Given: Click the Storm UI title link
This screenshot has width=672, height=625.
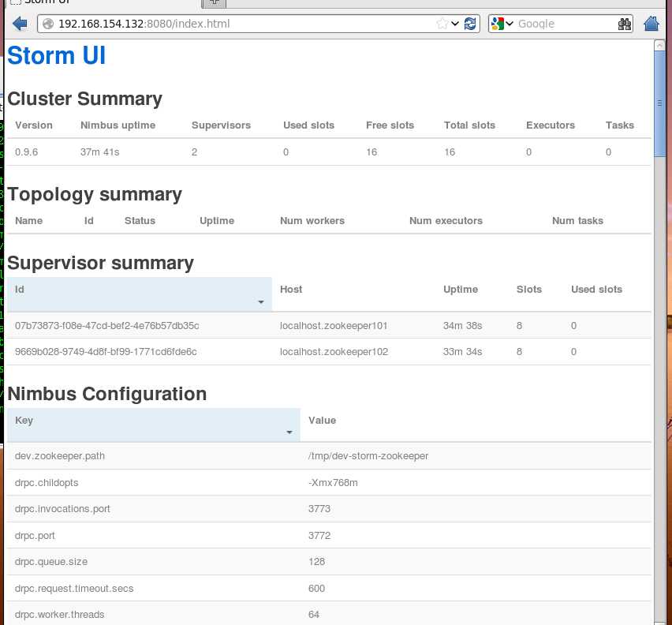Looking at the screenshot, I should 57,55.
